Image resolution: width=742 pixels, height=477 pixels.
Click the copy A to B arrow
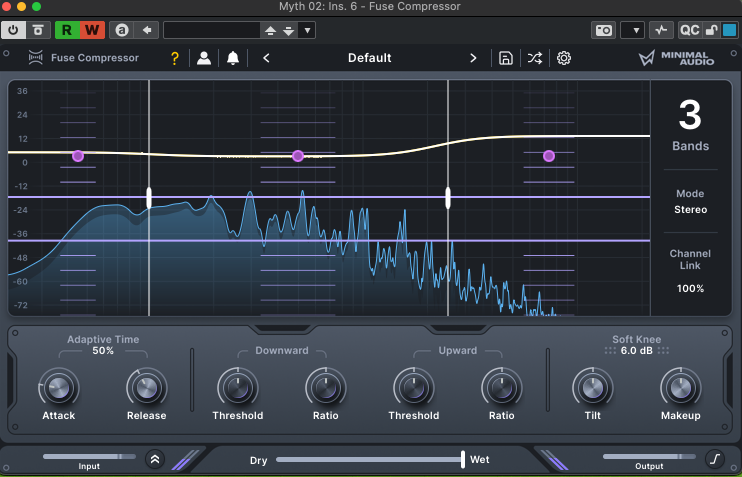point(147,30)
